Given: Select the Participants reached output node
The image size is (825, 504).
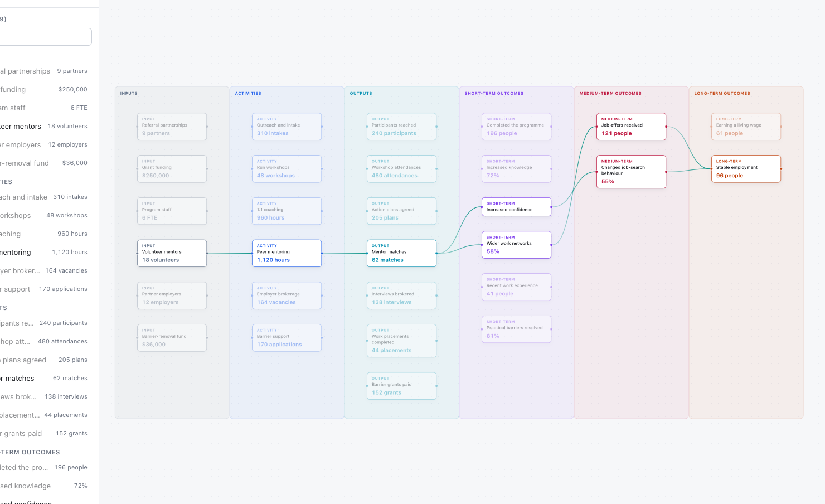Looking at the screenshot, I should point(401,127).
